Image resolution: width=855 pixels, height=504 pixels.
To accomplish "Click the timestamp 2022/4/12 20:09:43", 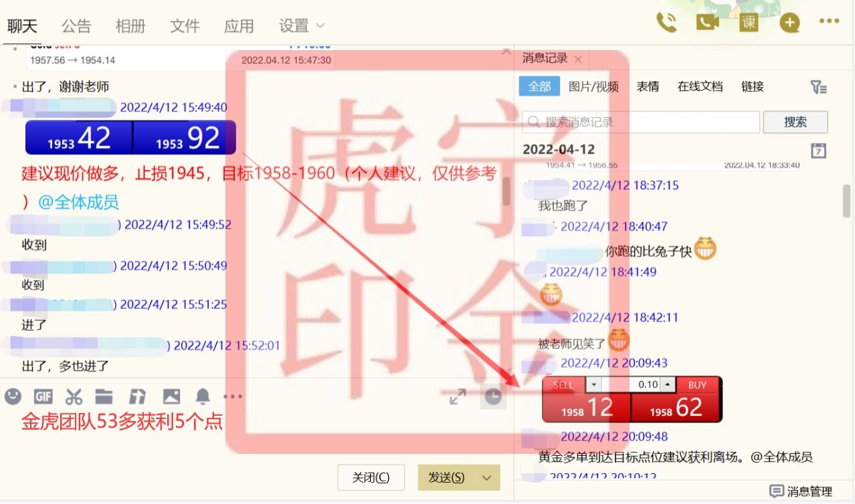I will click(x=614, y=363).
